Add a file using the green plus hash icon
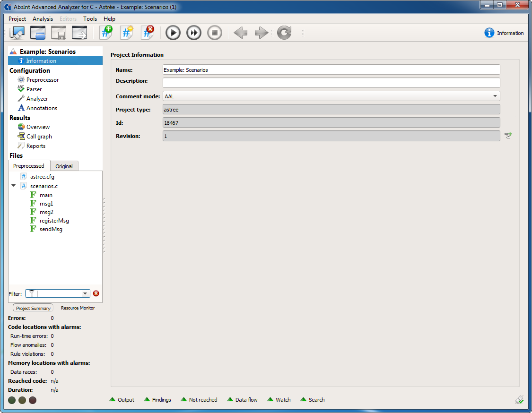 click(106, 33)
